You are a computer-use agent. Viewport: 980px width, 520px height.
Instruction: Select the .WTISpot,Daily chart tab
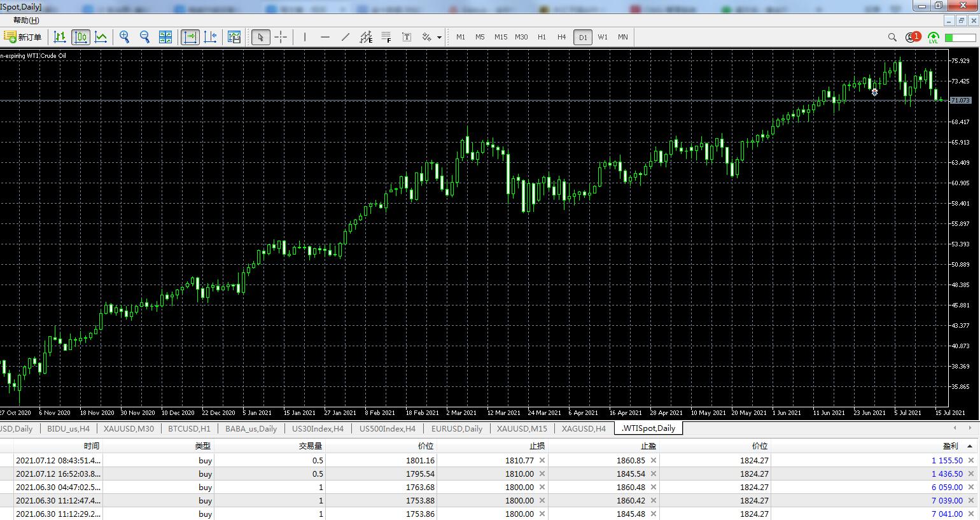coord(648,428)
